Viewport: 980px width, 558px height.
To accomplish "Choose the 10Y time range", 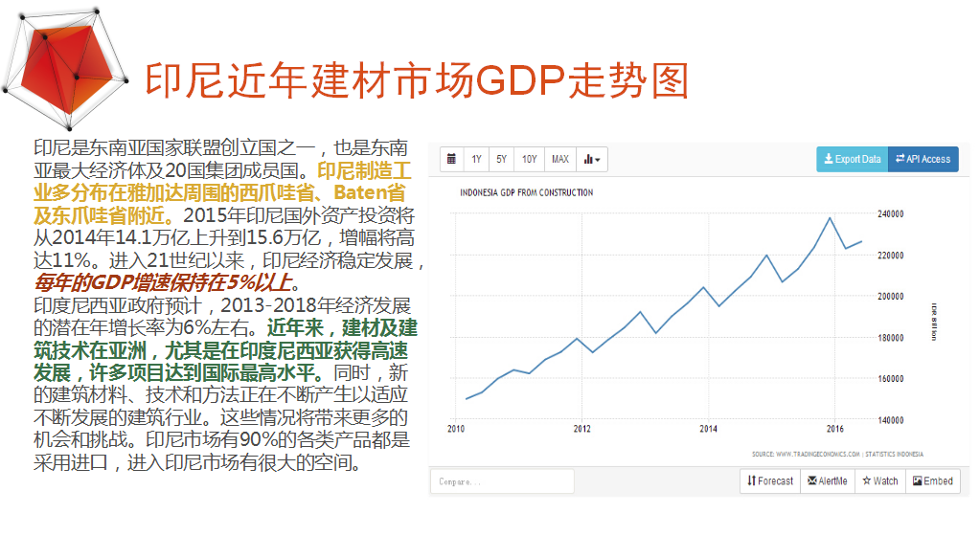I will [x=530, y=159].
